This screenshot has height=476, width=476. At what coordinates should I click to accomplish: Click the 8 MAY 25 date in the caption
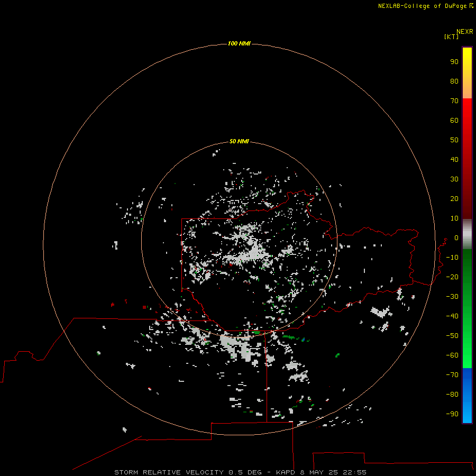(319, 472)
